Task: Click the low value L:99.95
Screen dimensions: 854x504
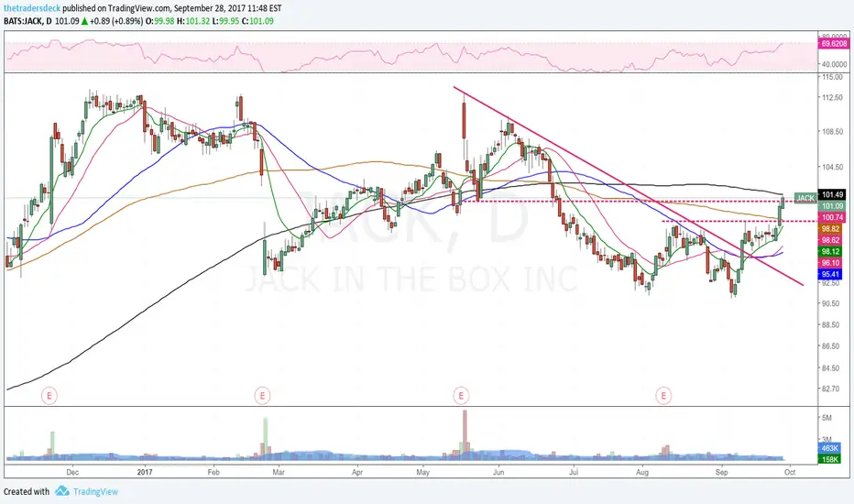Action: tap(225, 21)
